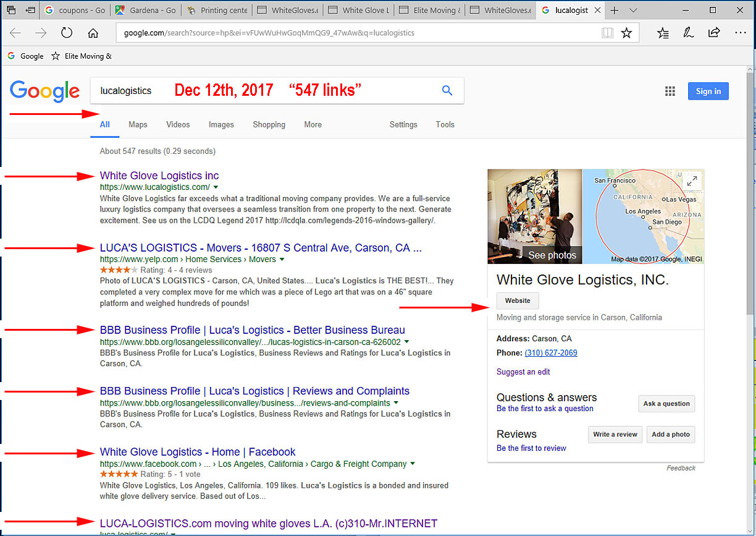Open Elite Moving & favorites bookmark
Viewport: 756px width, 536px height.
click(82, 56)
